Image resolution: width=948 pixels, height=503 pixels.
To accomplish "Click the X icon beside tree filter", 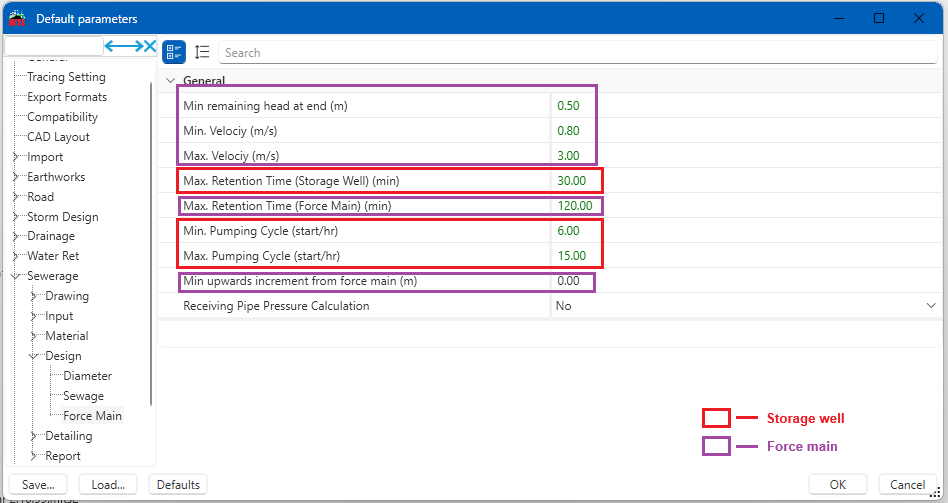I will [x=150, y=46].
